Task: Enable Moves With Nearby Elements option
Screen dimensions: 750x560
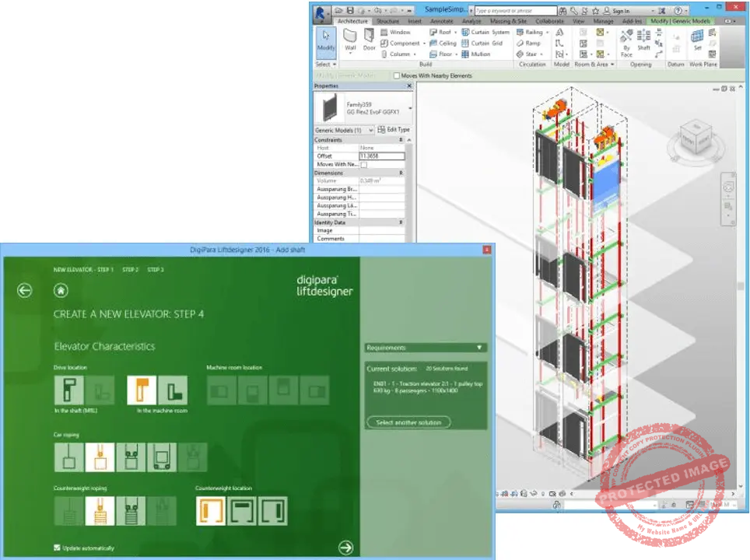Action: pos(397,76)
